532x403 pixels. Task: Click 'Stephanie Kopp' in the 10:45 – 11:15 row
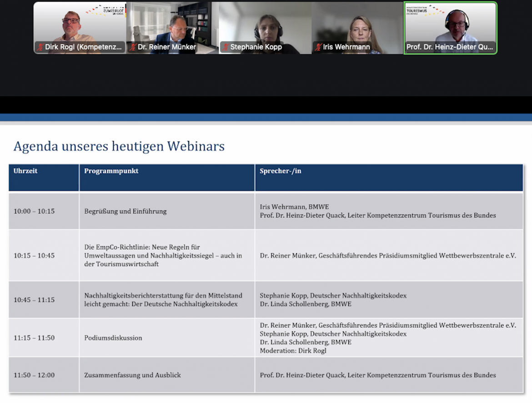[x=283, y=296]
